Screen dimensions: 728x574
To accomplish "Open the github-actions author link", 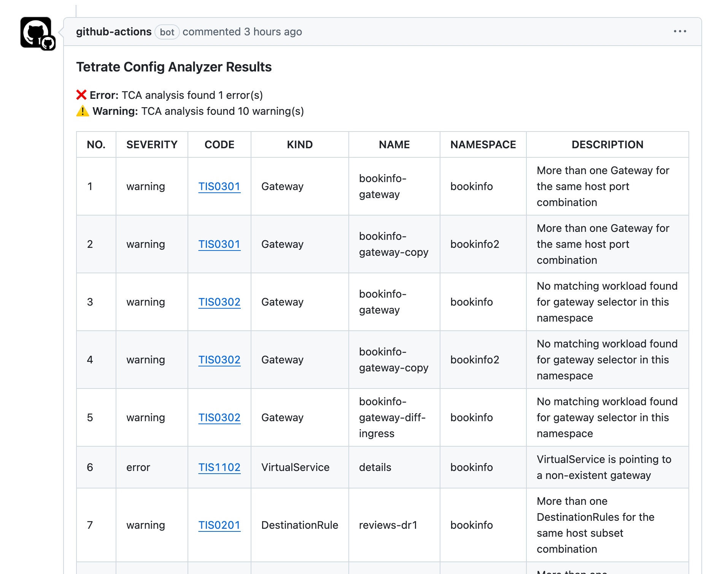I will click(114, 32).
